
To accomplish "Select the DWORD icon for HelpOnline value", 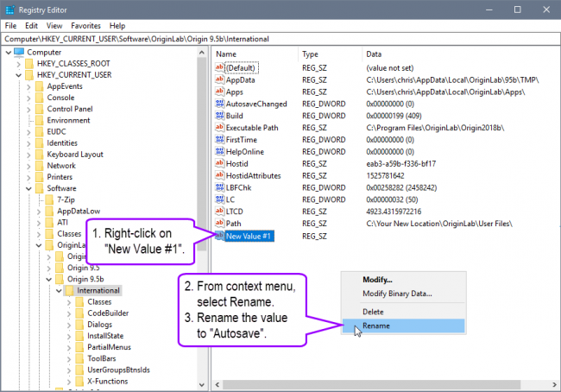I will pyautogui.click(x=219, y=152).
